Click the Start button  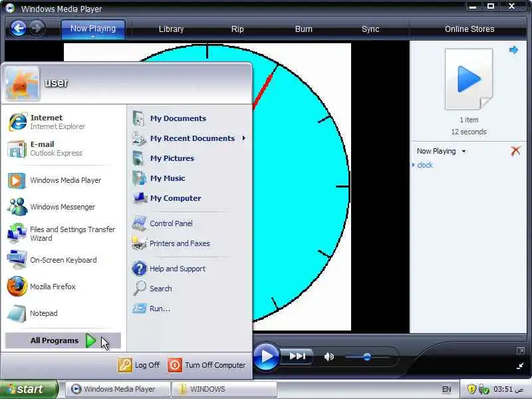click(x=29, y=389)
